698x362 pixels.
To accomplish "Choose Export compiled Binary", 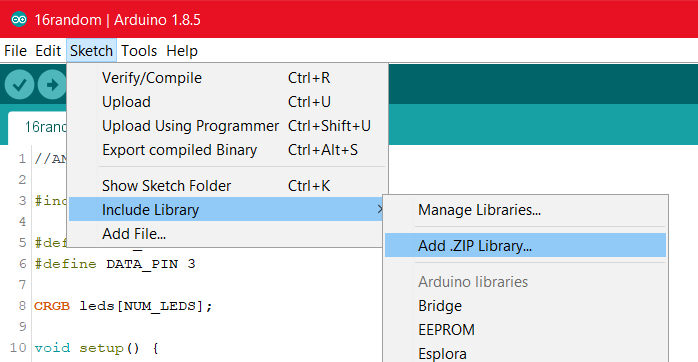I will tap(227, 150).
